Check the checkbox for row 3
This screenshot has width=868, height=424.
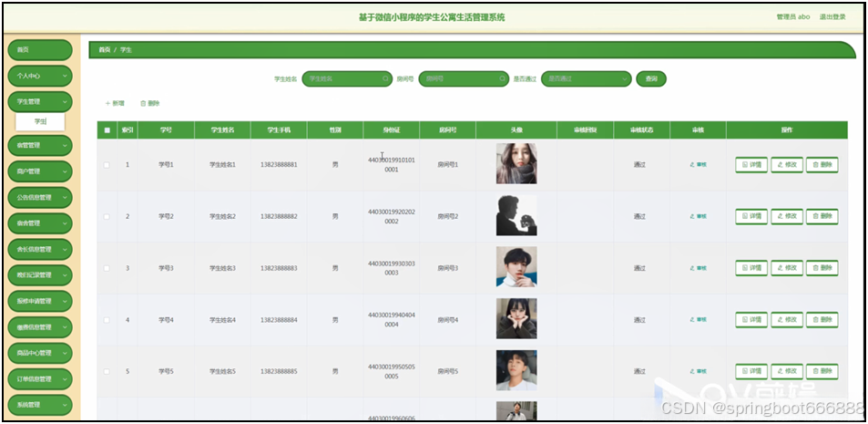[107, 268]
